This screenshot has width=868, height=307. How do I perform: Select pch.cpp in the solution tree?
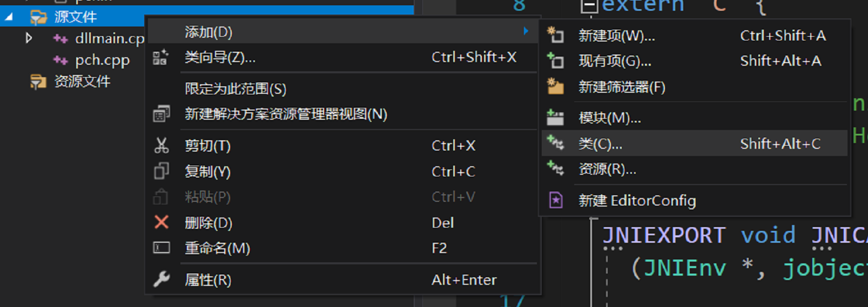click(102, 60)
